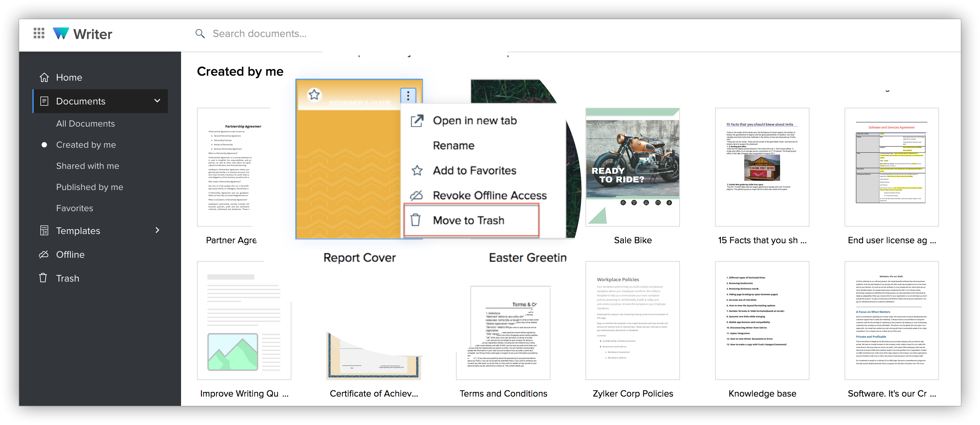Click the Home icon in sidebar

tap(44, 77)
